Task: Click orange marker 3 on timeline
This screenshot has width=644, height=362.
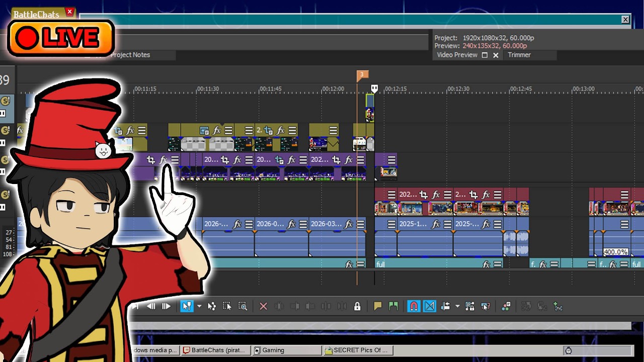Action: (x=362, y=75)
